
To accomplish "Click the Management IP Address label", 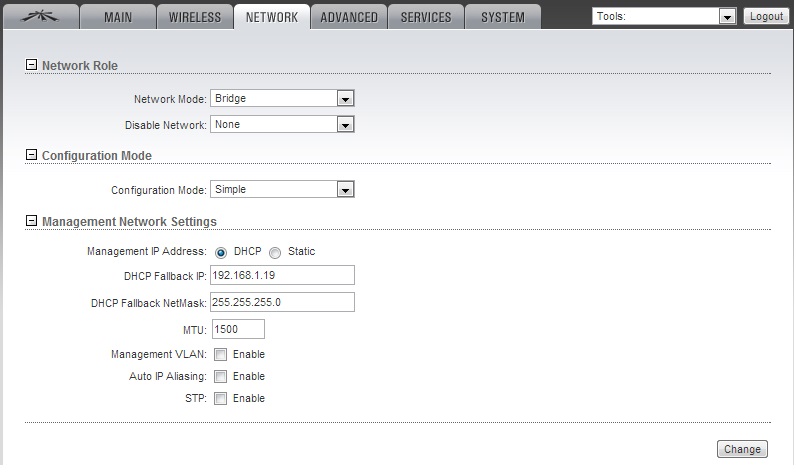I will 147,251.
